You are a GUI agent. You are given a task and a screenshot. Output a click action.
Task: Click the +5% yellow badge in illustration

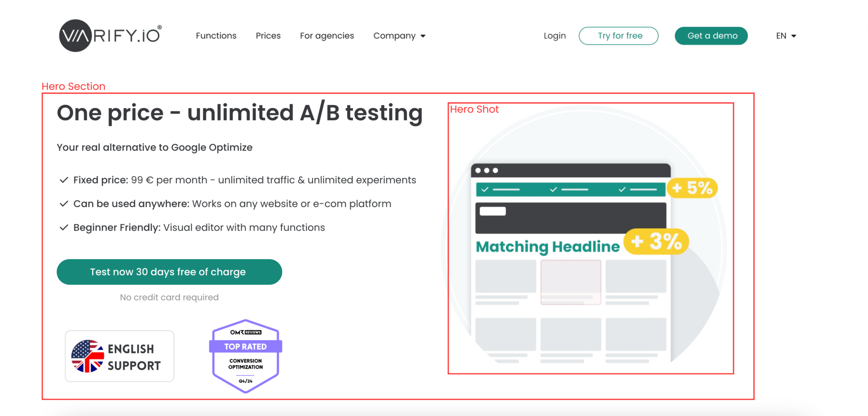coord(692,188)
